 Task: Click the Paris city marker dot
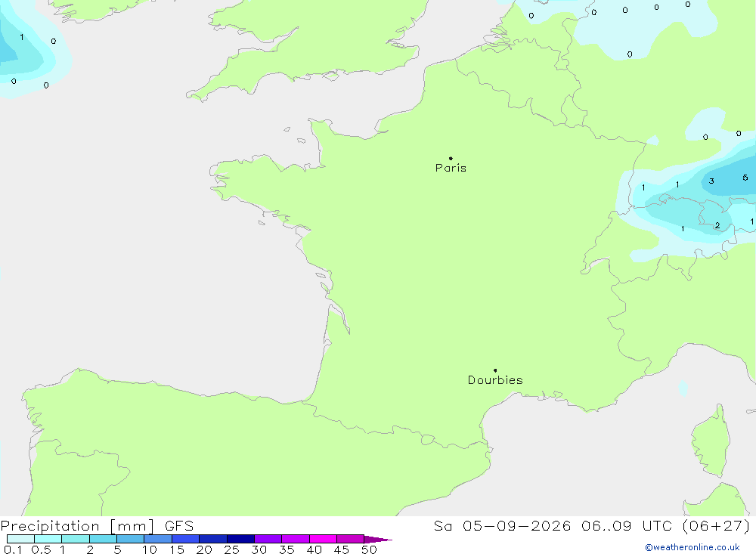[x=451, y=158]
